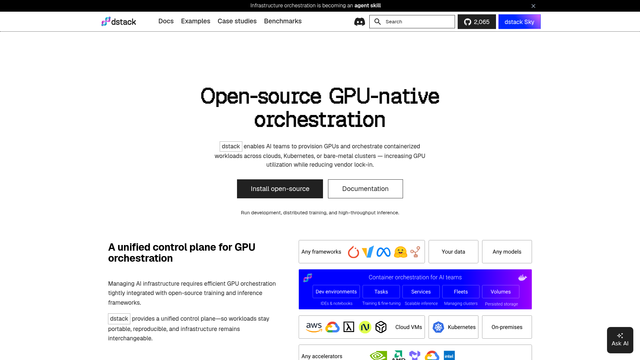Select the Tasks box
640x360 pixels.
[381, 292]
